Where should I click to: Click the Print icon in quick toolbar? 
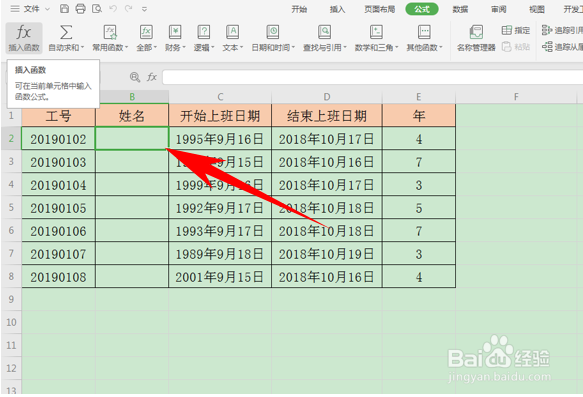click(x=80, y=9)
